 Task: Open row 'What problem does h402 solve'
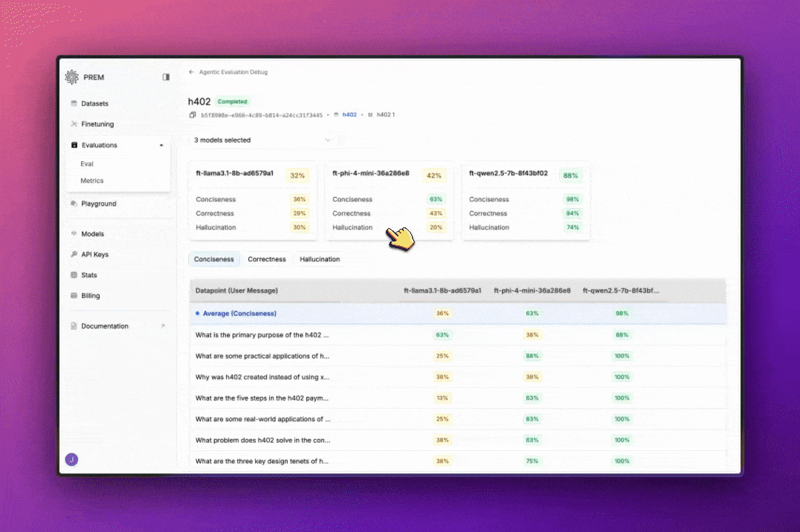click(x=458, y=440)
